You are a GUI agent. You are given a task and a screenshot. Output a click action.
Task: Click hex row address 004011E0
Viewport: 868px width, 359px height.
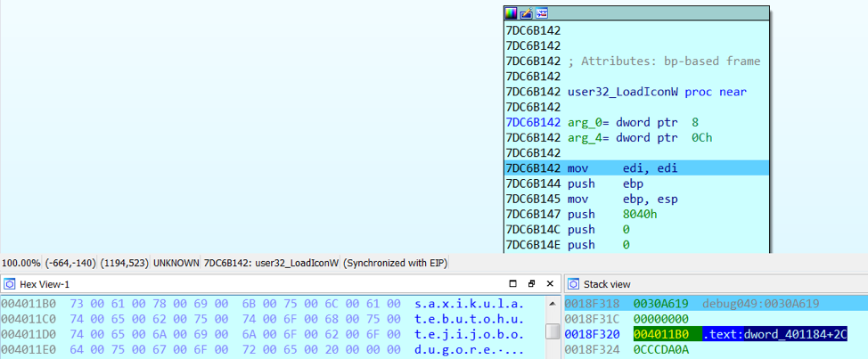(x=29, y=350)
